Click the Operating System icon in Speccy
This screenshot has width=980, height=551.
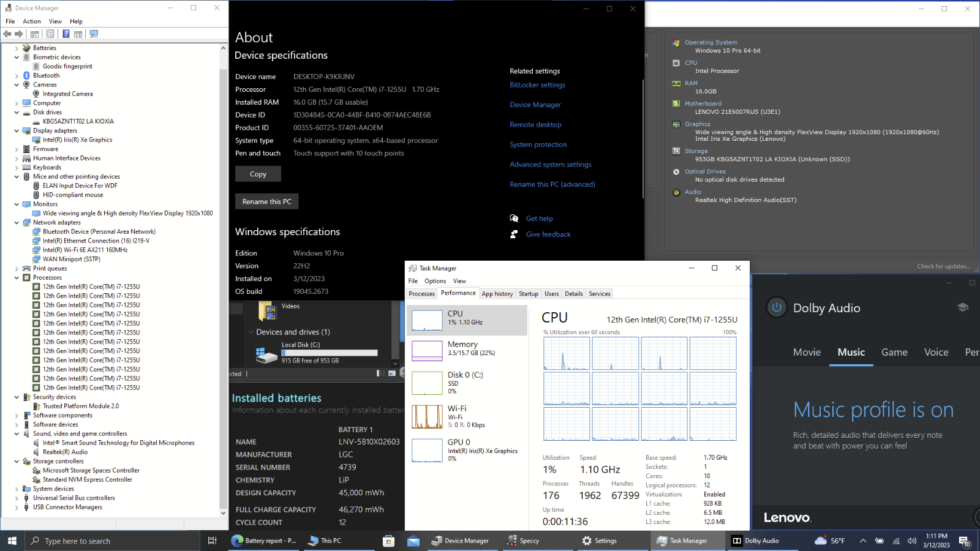[676, 43]
